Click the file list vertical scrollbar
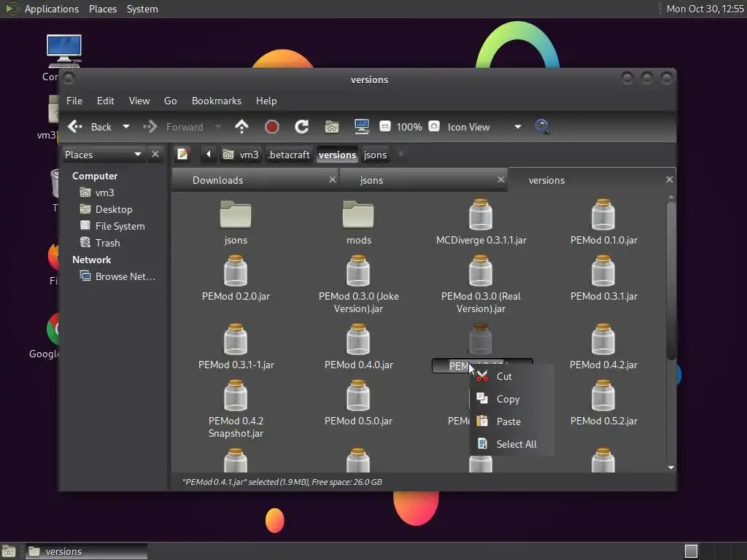Image resolution: width=747 pixels, height=560 pixels. (x=671, y=281)
